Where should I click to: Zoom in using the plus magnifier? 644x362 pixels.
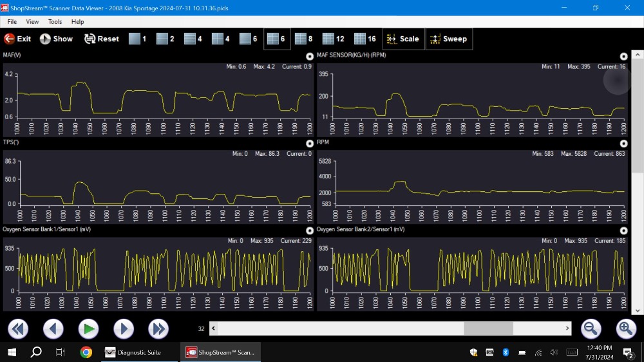(x=626, y=329)
